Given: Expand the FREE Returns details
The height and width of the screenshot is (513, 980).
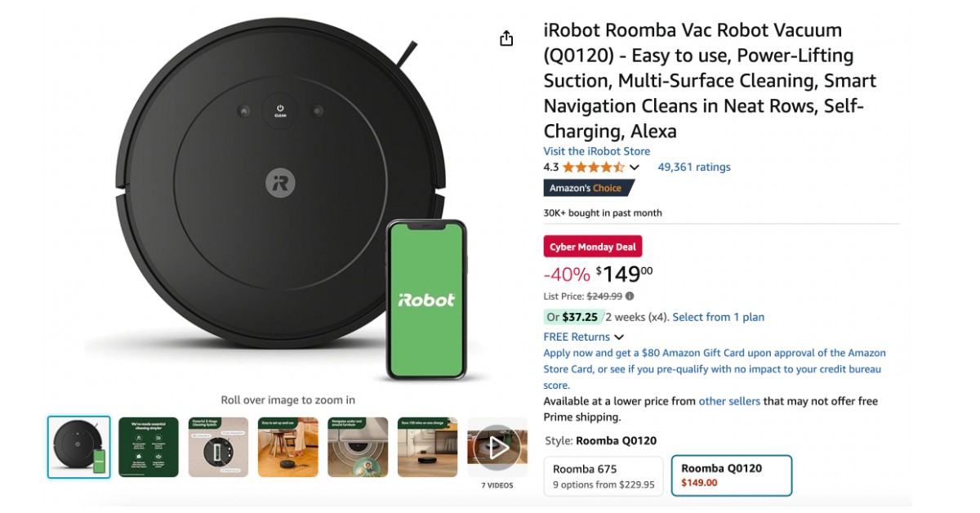Looking at the screenshot, I should [x=619, y=337].
